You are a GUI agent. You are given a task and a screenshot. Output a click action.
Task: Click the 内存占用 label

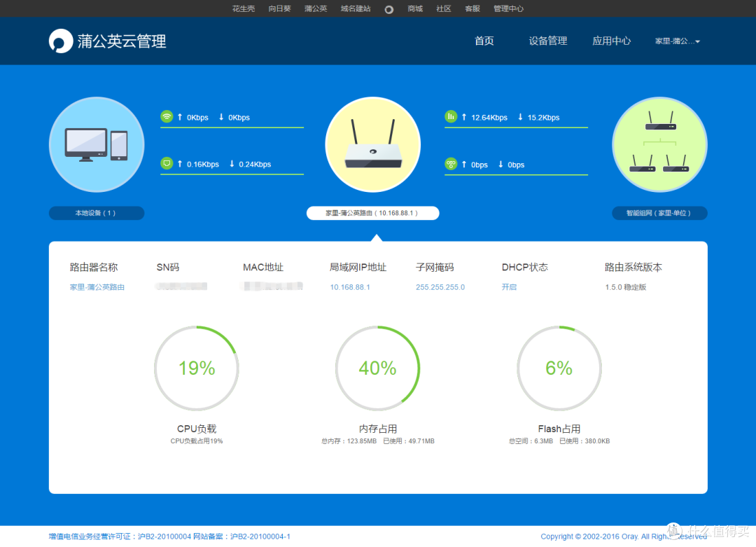pyautogui.click(x=377, y=429)
